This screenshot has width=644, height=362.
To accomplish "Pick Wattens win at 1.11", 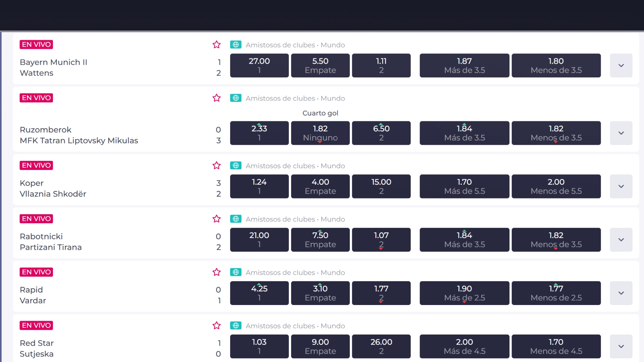I will click(381, 65).
